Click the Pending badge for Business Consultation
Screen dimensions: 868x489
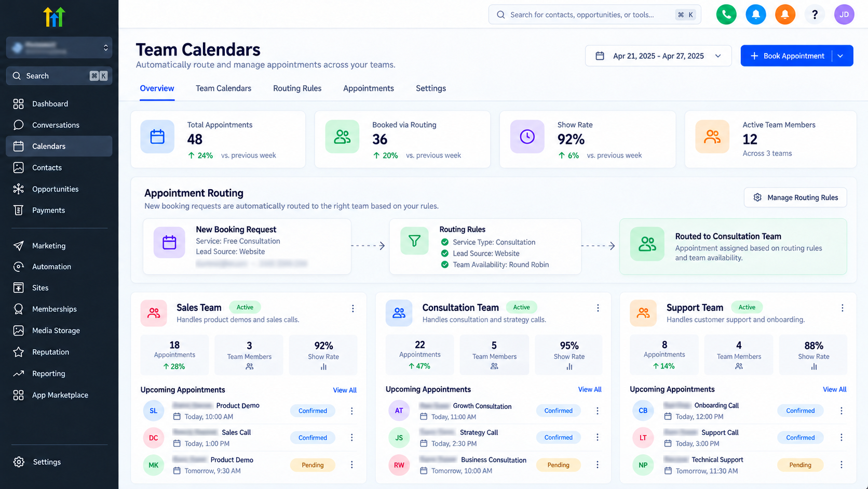pos(558,465)
